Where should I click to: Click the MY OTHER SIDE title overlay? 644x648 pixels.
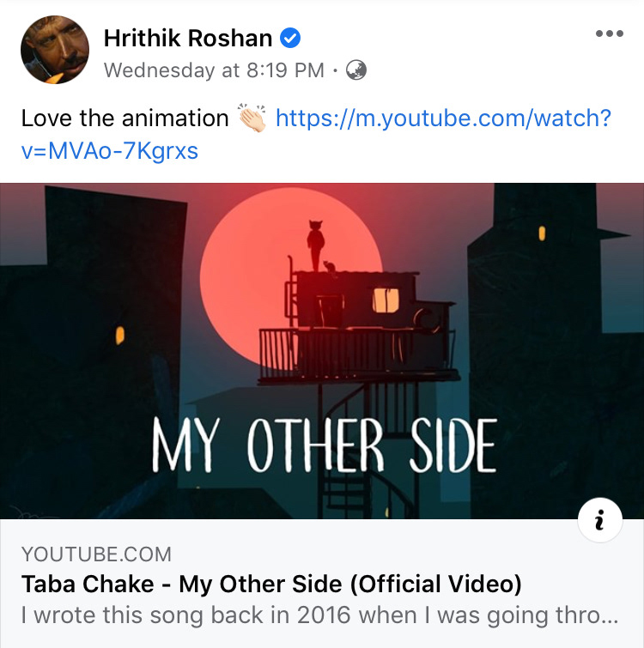(x=324, y=445)
